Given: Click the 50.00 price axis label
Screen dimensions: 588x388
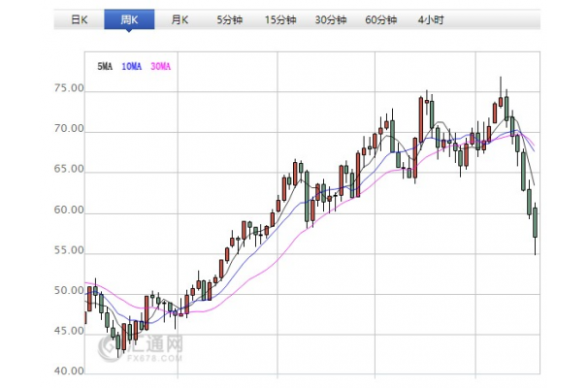Looking at the screenshot, I should (x=69, y=291).
